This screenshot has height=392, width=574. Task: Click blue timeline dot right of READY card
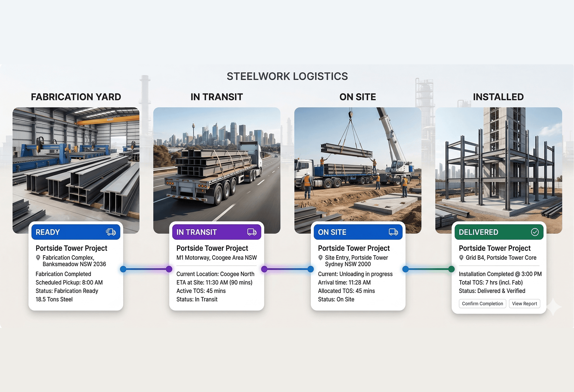123,269
